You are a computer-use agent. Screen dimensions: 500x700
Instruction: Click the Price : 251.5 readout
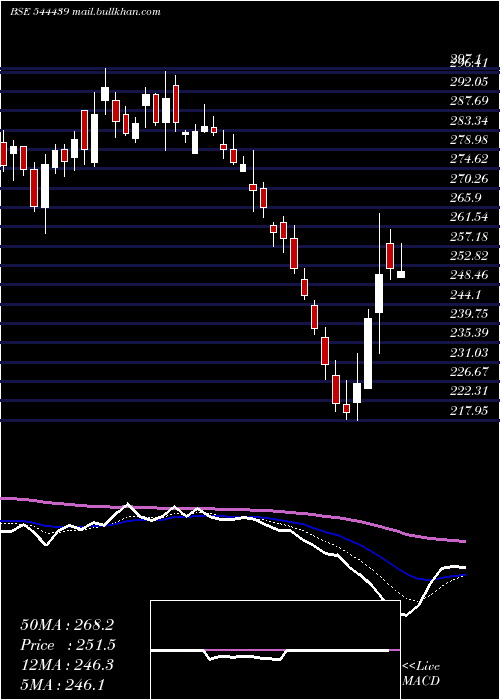[x=67, y=645]
